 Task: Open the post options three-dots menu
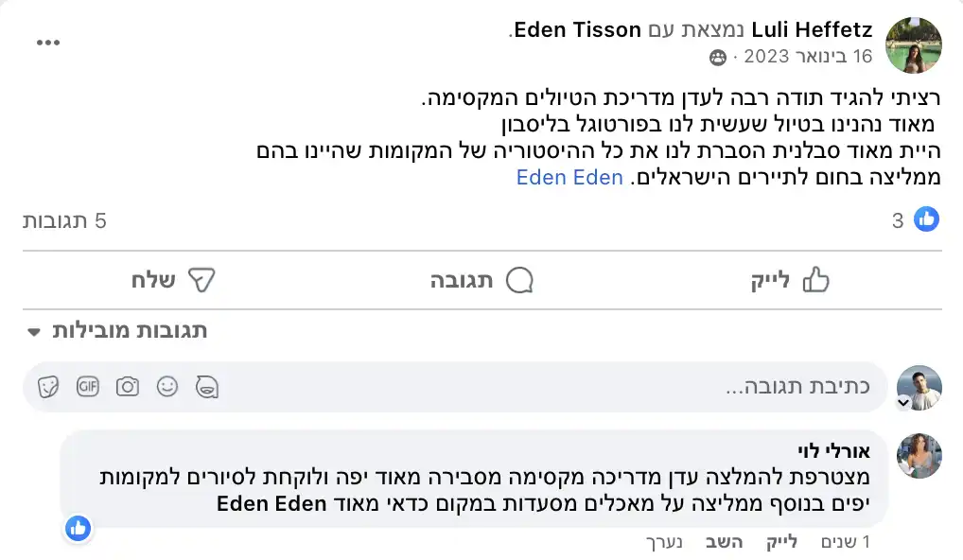coord(48,44)
